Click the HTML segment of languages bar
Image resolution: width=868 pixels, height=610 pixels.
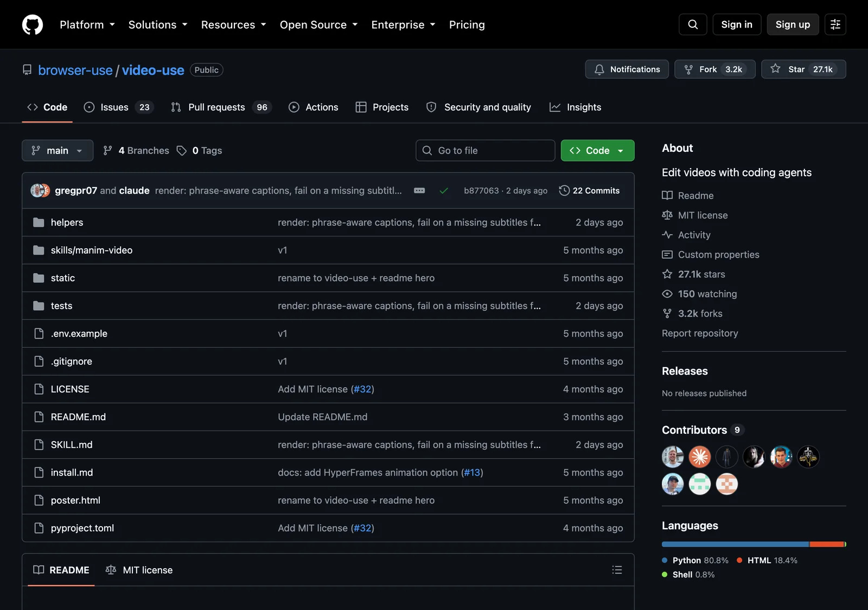[x=827, y=544]
